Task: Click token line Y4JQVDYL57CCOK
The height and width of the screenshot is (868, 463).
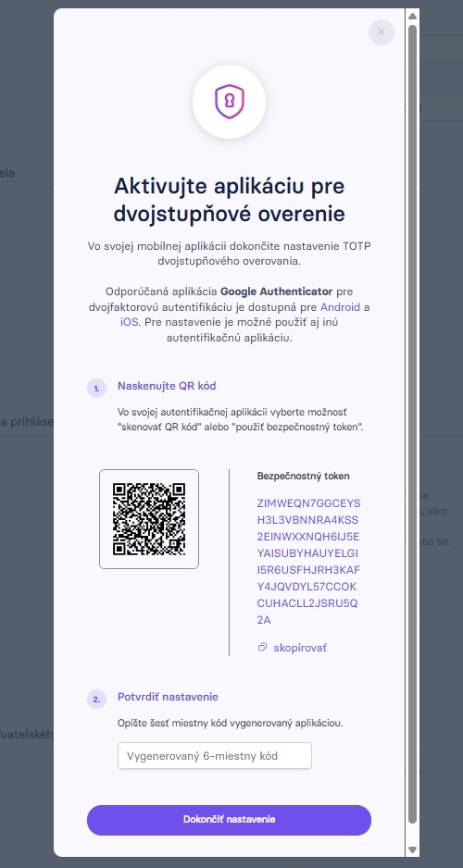Action: pos(307,587)
